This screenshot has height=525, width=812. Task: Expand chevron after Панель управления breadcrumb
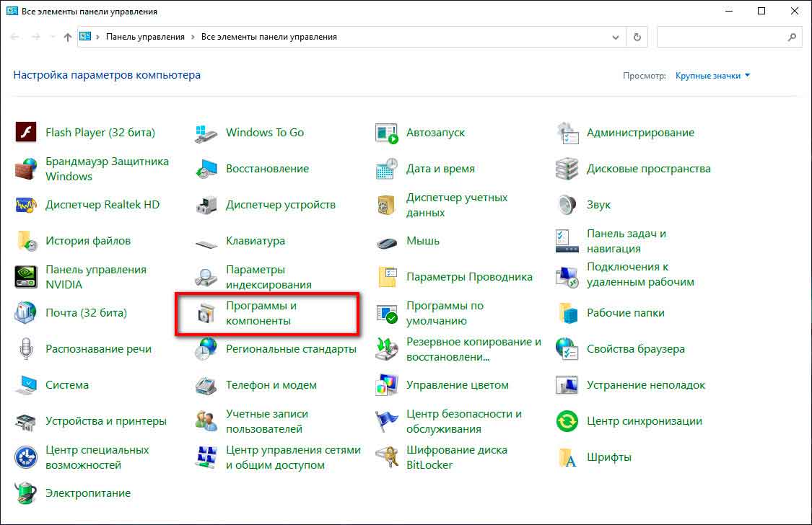(x=193, y=37)
